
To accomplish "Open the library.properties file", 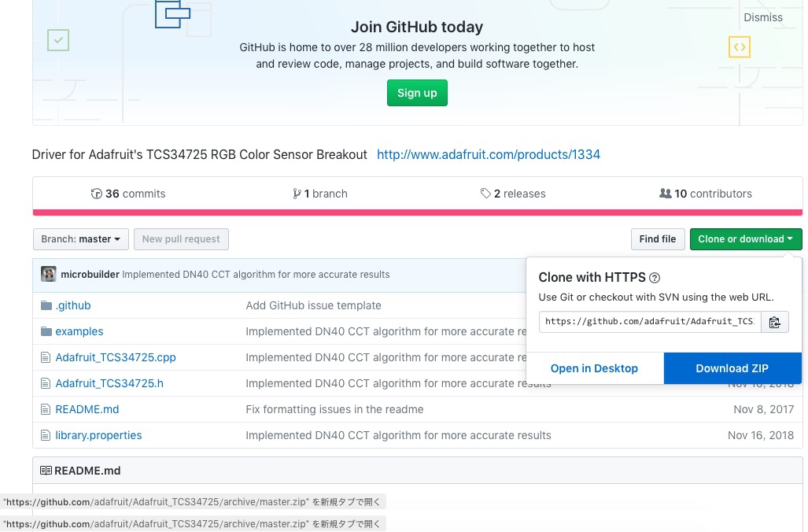I will (x=98, y=436).
